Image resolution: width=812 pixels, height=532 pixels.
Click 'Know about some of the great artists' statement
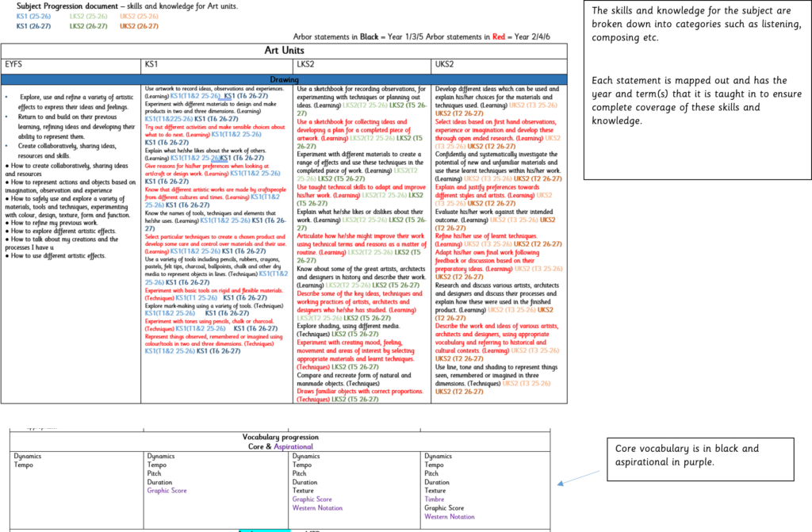(x=362, y=277)
